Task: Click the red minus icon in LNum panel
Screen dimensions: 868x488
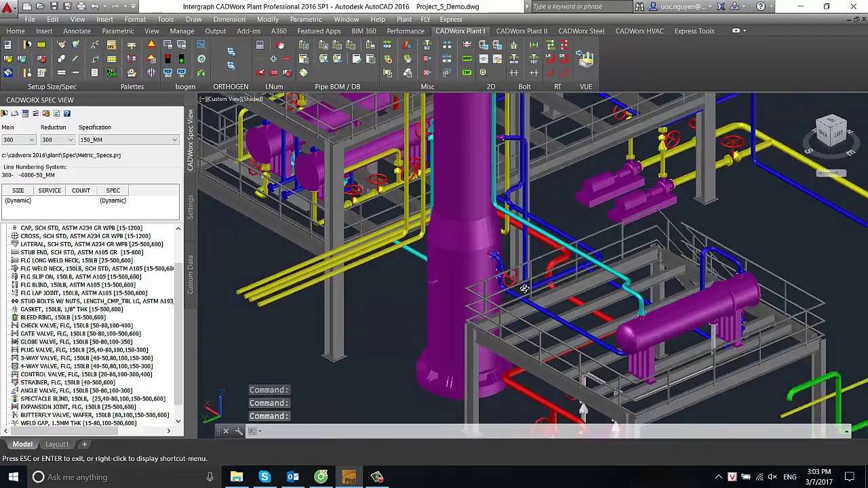Action: point(287,58)
